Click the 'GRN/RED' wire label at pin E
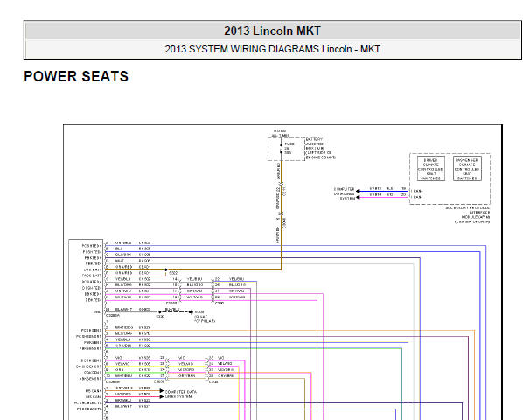Image resolution: width=523 pixels, height=420 pixels. pyautogui.click(x=123, y=267)
